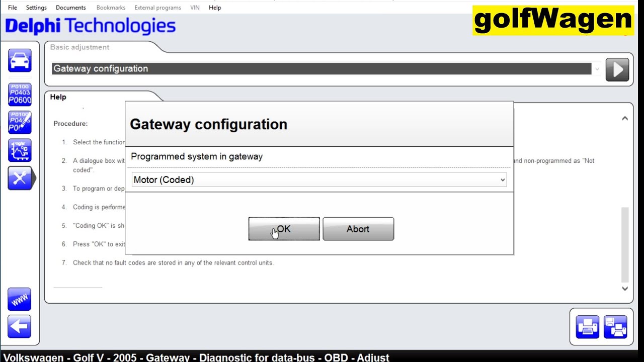The image size is (644, 362).
Task: Open the Documents menu
Action: click(x=71, y=8)
